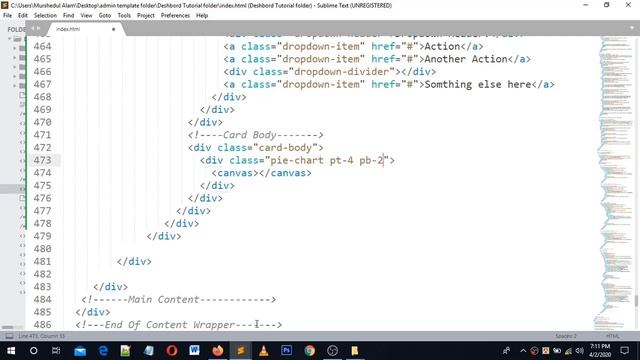Click the sidebar horizontal scrollbar
Image resolution: width=640 pixels, height=360 pixels.
[7, 327]
